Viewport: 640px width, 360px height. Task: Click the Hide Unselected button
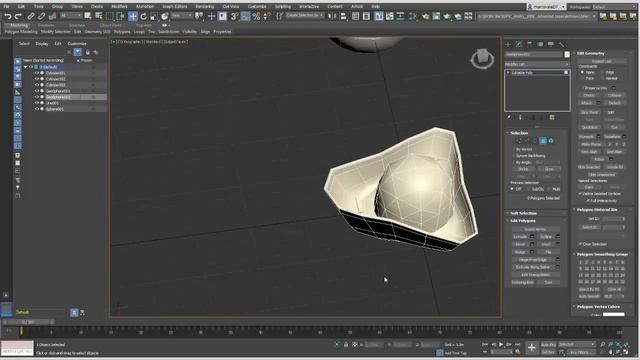pos(602,175)
